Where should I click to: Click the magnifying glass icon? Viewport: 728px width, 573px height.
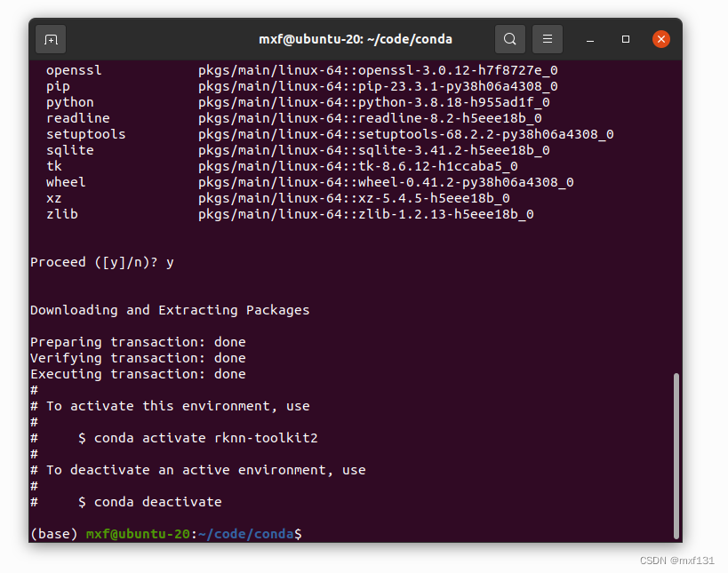coord(509,38)
